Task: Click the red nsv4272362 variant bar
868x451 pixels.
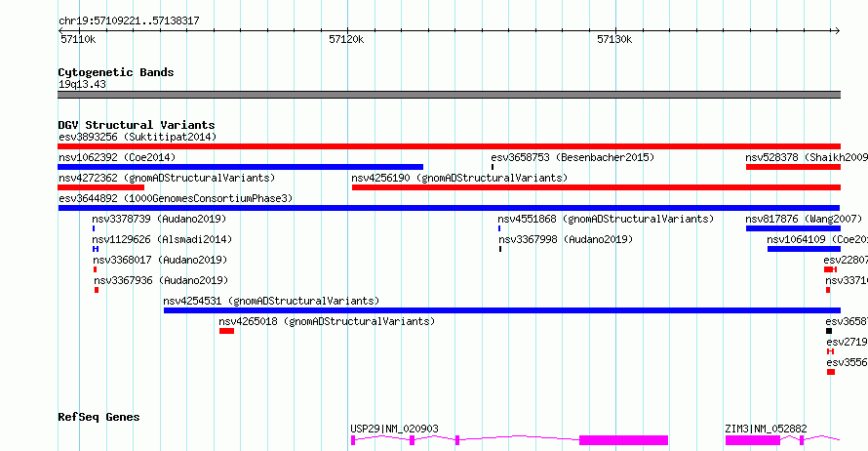Action: [100, 187]
